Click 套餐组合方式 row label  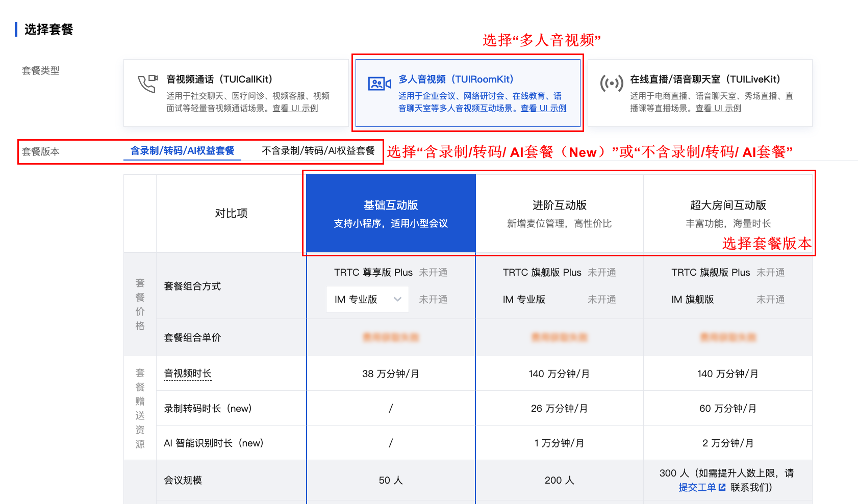pos(192,286)
